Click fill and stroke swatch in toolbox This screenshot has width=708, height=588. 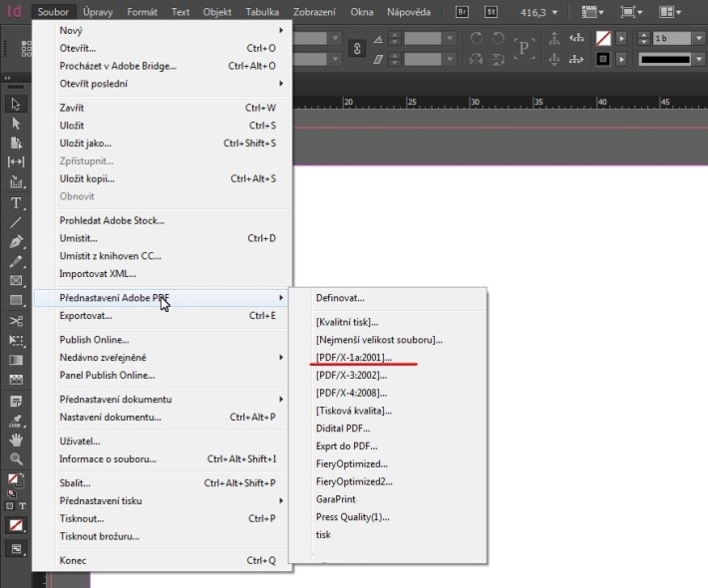[x=15, y=480]
